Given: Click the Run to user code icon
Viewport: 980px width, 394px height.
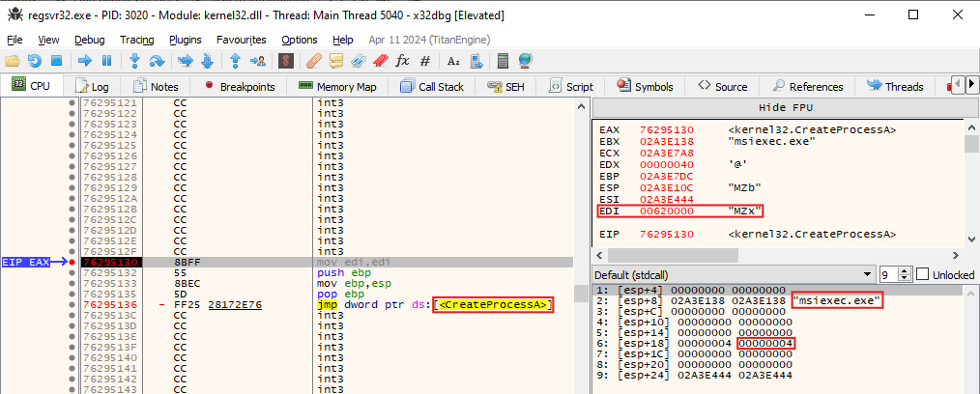Looking at the screenshot, I should [x=257, y=61].
